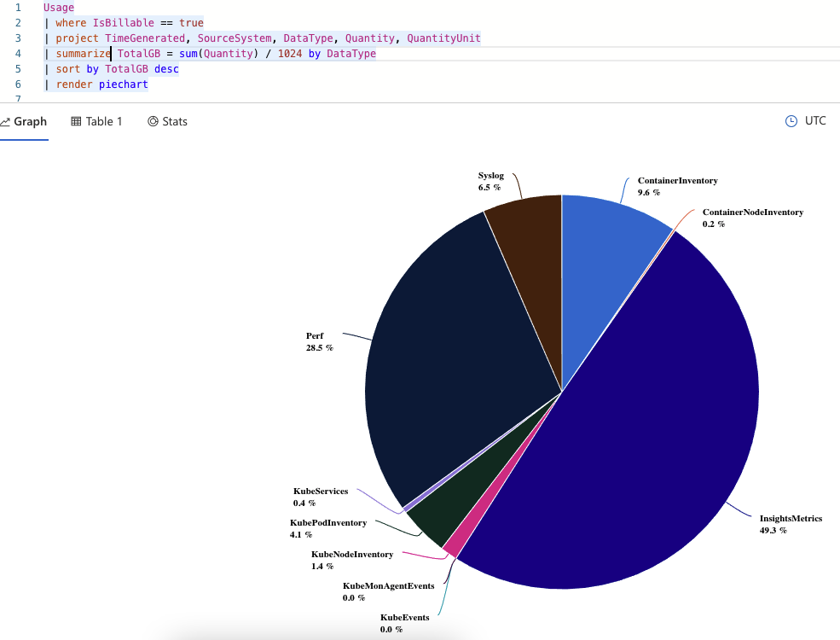The width and height of the screenshot is (840, 640).
Task: Click the summarize keyword on line 4
Action: [x=83, y=53]
